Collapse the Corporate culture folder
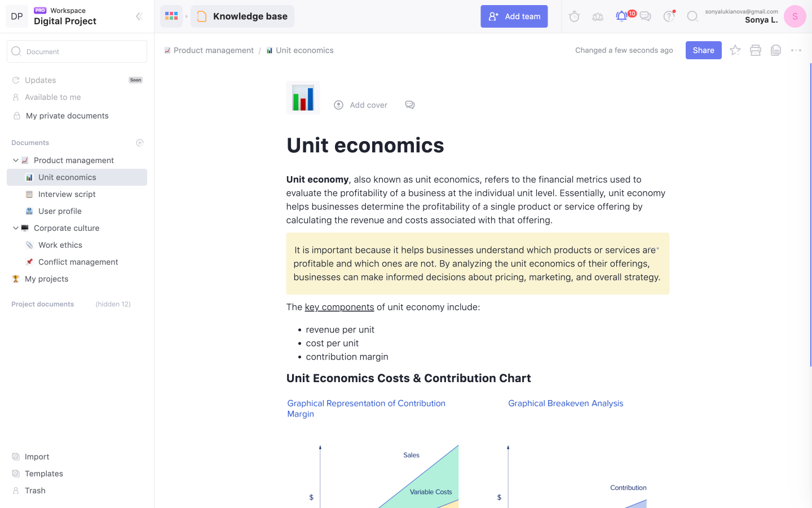The image size is (812, 508). (16, 228)
